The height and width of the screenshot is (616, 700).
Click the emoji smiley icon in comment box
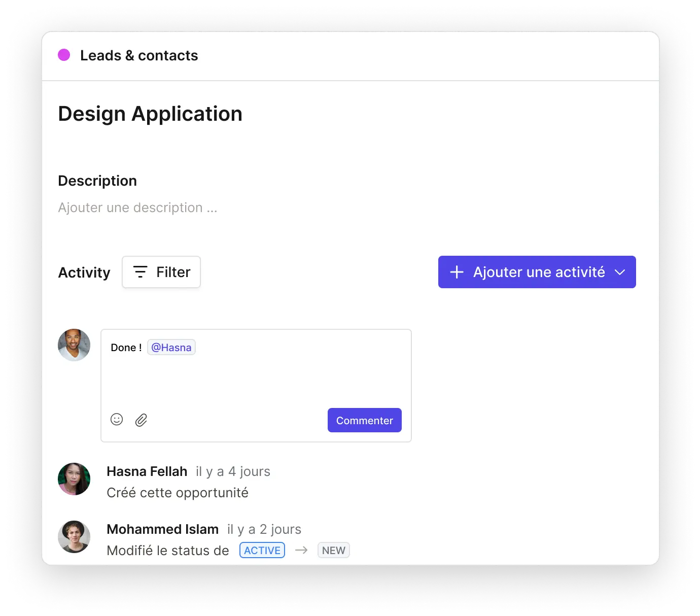tap(117, 419)
